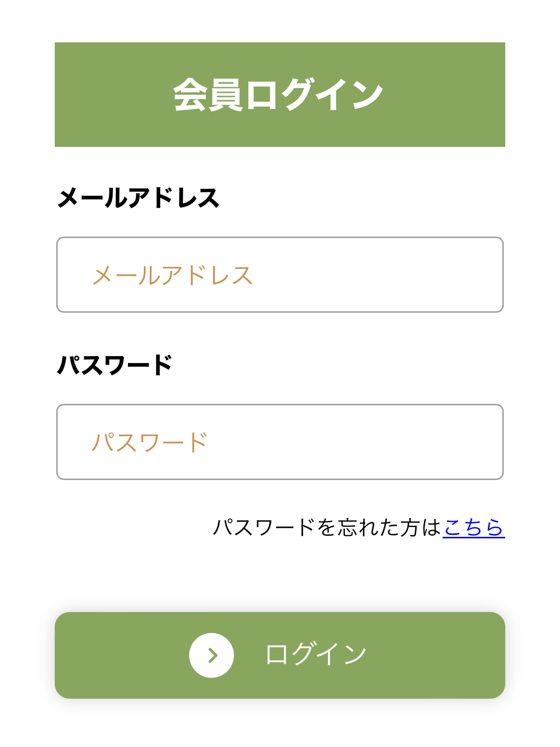Click the bold メールアドレス field label

[138, 198]
